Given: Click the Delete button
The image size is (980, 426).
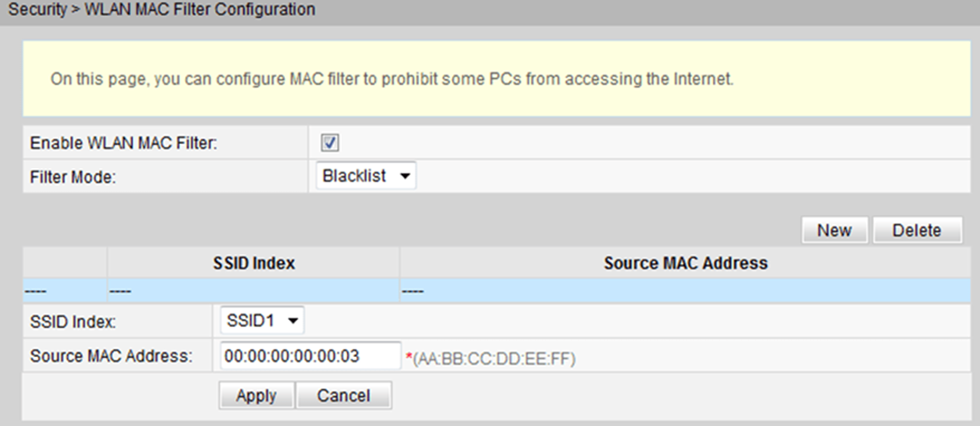Looking at the screenshot, I should tap(917, 230).
